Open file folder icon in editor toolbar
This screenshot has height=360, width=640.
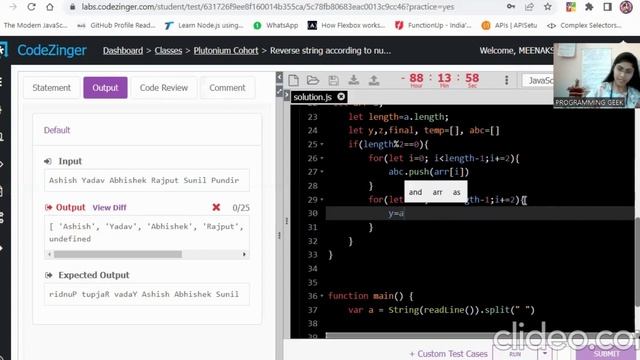point(313,80)
